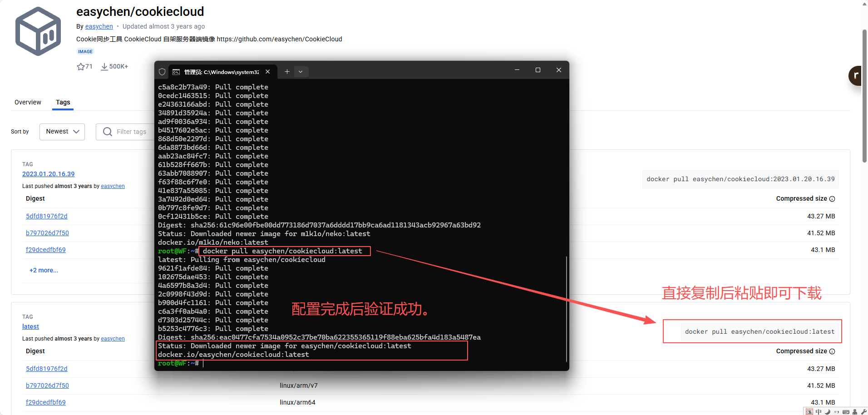Open the 2023.01.20.16.39 tag link

(x=48, y=174)
